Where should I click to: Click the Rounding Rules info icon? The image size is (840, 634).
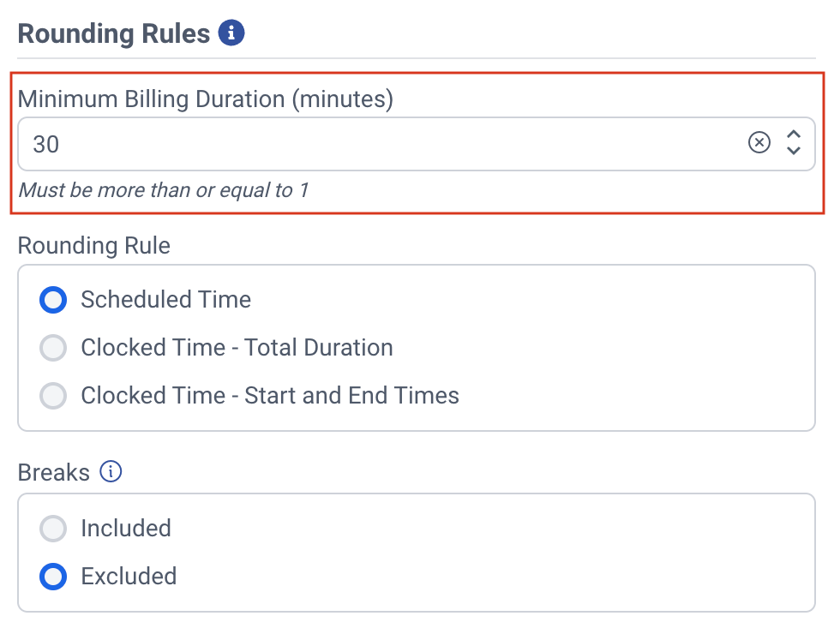point(231,33)
